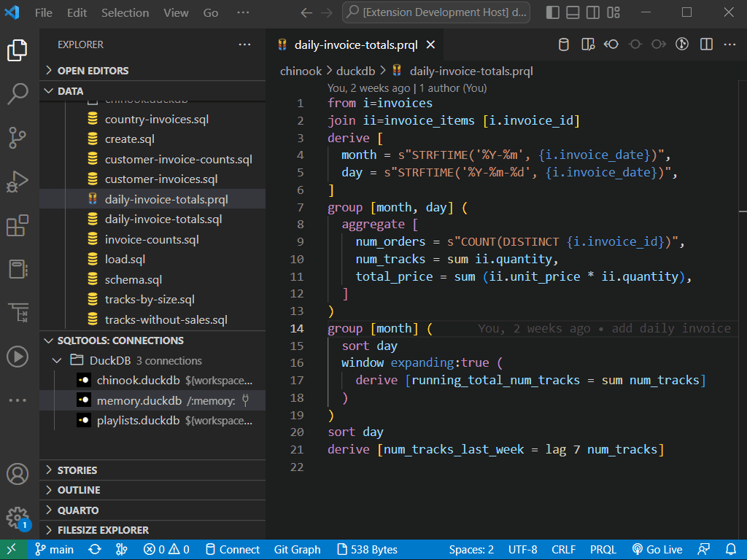Open Git Graph from the status bar
747x560 pixels.
click(297, 549)
